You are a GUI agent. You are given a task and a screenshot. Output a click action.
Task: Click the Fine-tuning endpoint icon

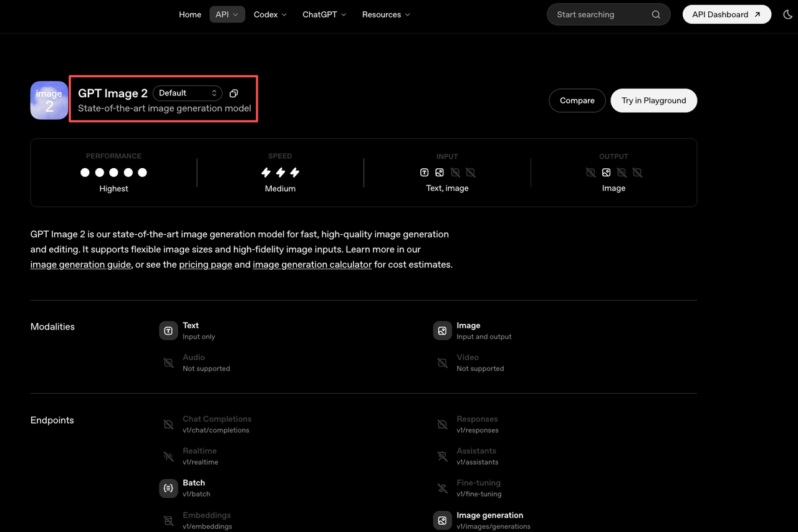[442, 488]
